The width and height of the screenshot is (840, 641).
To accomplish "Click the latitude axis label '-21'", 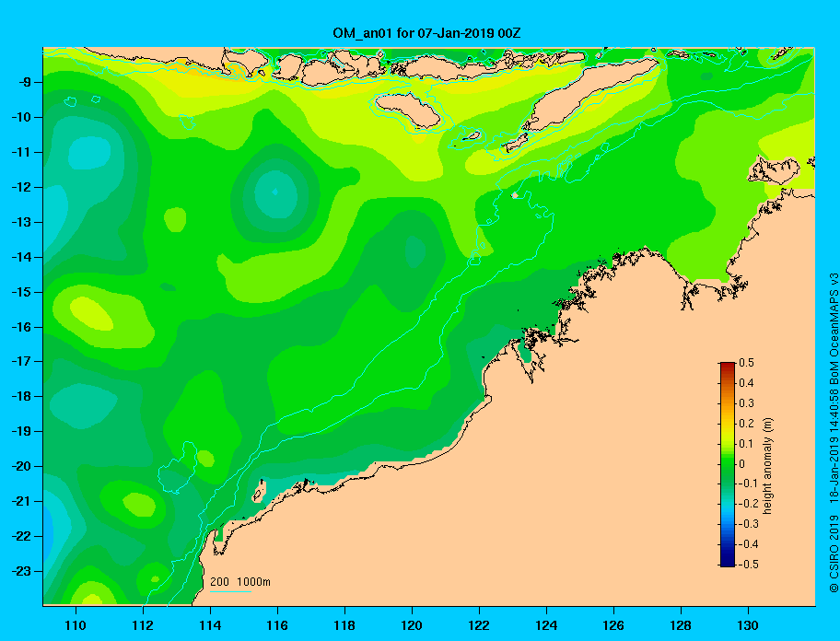I will pos(21,502).
